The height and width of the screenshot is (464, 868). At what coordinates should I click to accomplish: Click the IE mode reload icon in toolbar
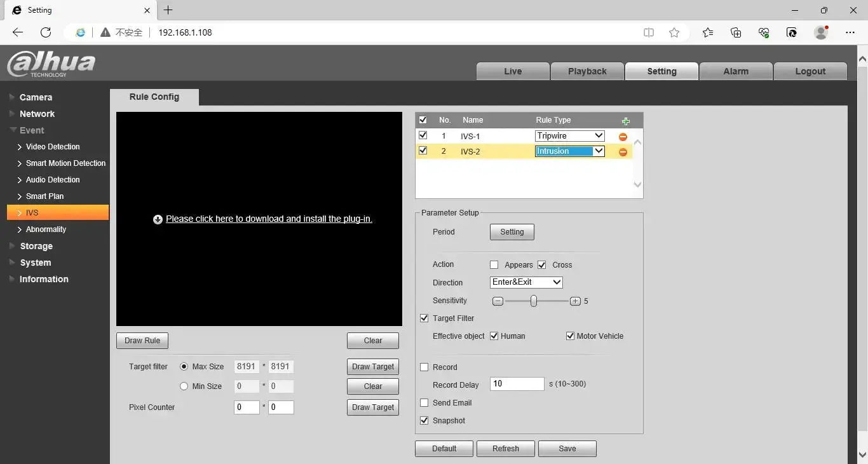click(x=792, y=32)
